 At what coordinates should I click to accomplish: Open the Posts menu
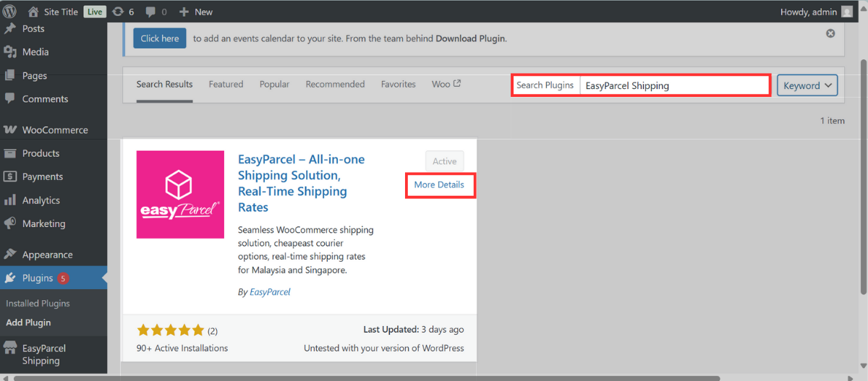coord(33,29)
